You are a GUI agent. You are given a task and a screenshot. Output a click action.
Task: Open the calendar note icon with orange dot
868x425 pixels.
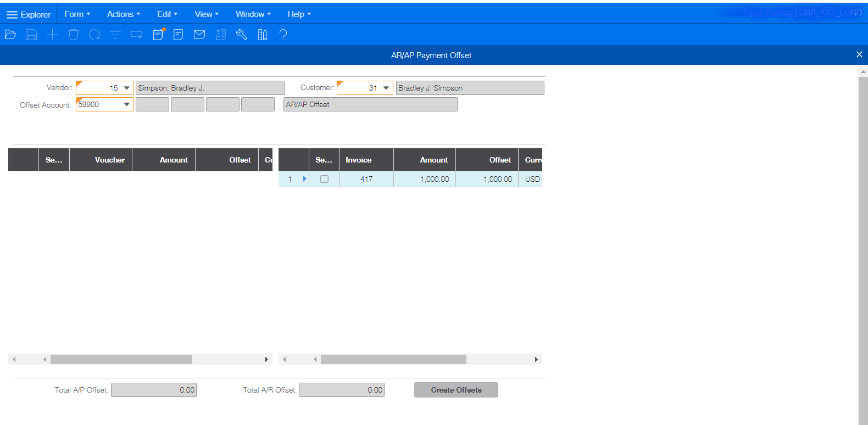point(158,35)
